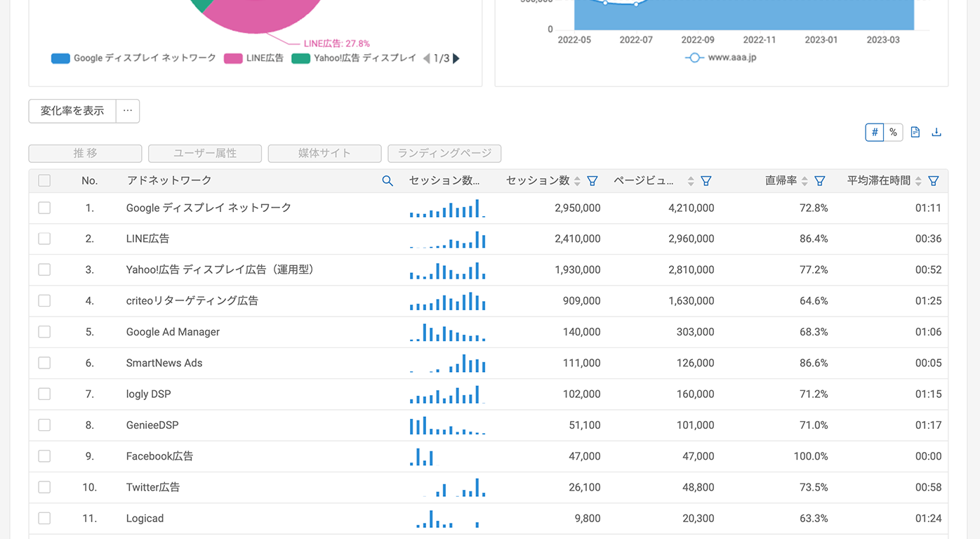
Task: Check the GenieeDSP row checkbox
Action: coord(44,425)
